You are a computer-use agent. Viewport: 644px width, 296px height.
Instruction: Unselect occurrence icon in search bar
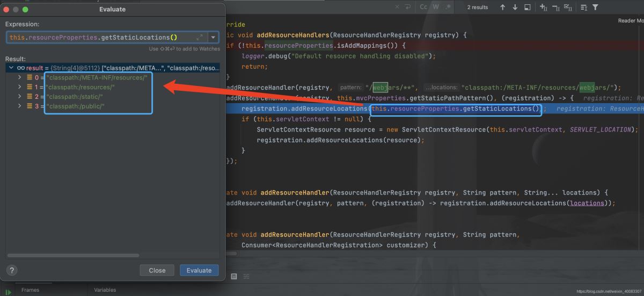coord(555,7)
